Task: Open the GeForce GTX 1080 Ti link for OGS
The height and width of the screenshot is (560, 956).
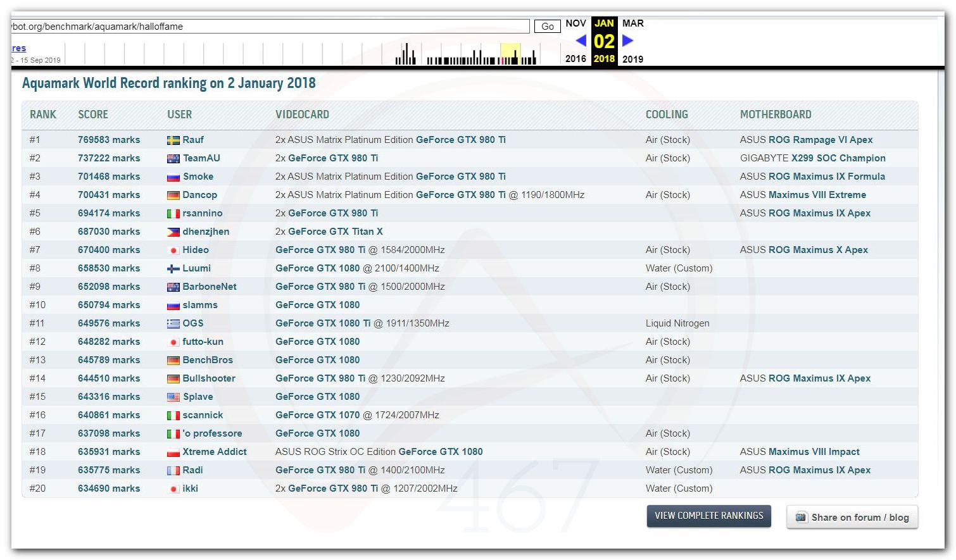Action: 323,323
